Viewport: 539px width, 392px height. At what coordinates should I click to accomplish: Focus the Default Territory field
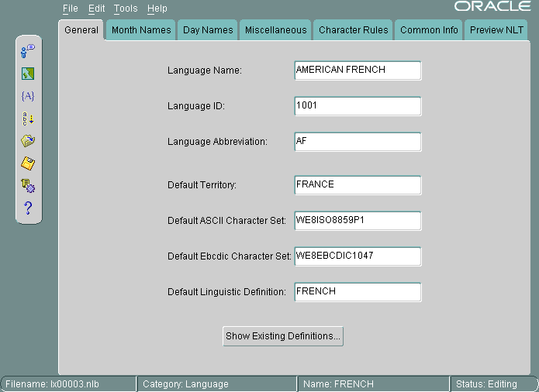tap(358, 185)
